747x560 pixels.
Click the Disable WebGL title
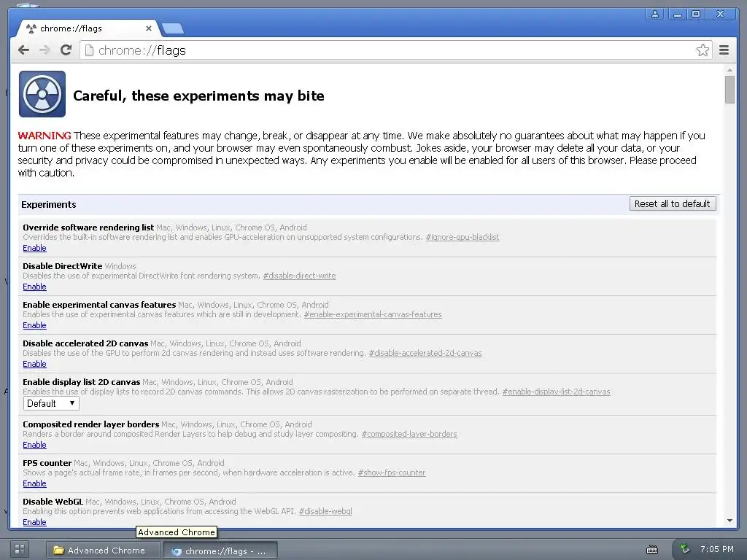[53, 502]
